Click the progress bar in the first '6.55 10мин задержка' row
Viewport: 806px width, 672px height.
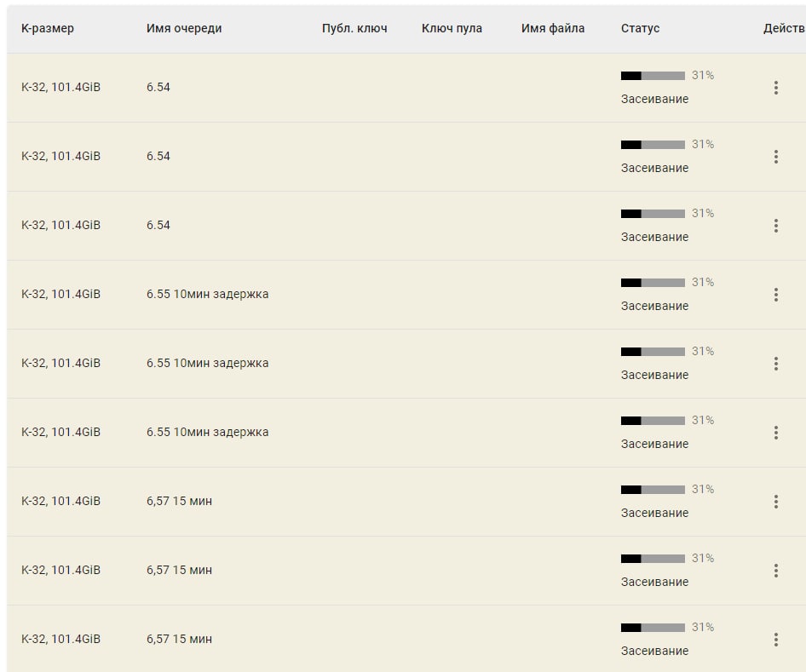(653, 283)
